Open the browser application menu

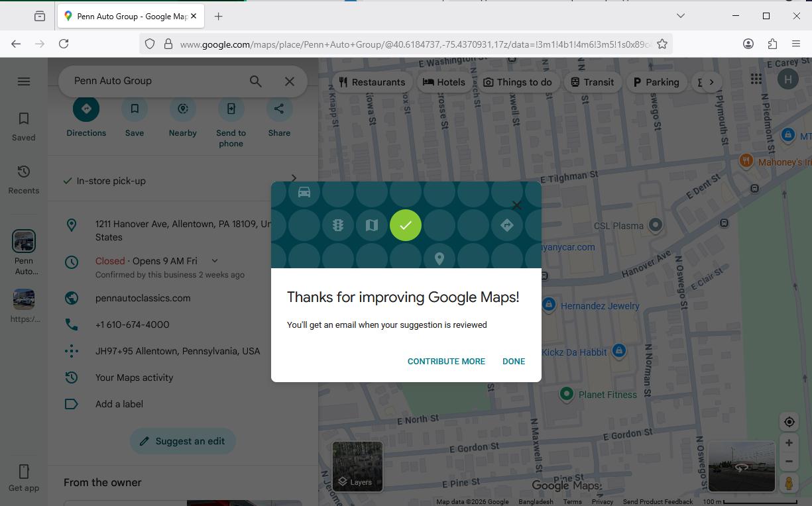tap(796, 44)
